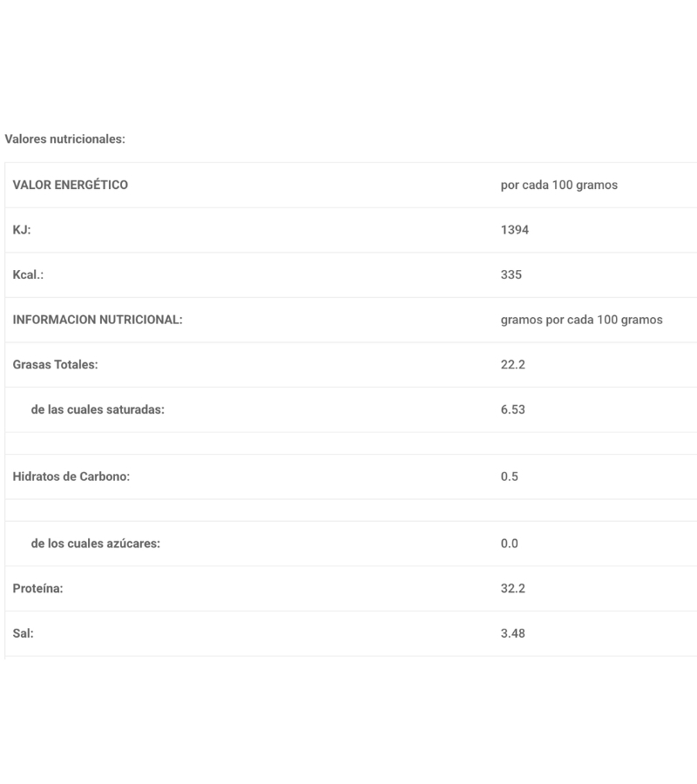Viewport: 697px width, 784px height.
Task: Select the KJ: row label
Action: tap(22, 230)
